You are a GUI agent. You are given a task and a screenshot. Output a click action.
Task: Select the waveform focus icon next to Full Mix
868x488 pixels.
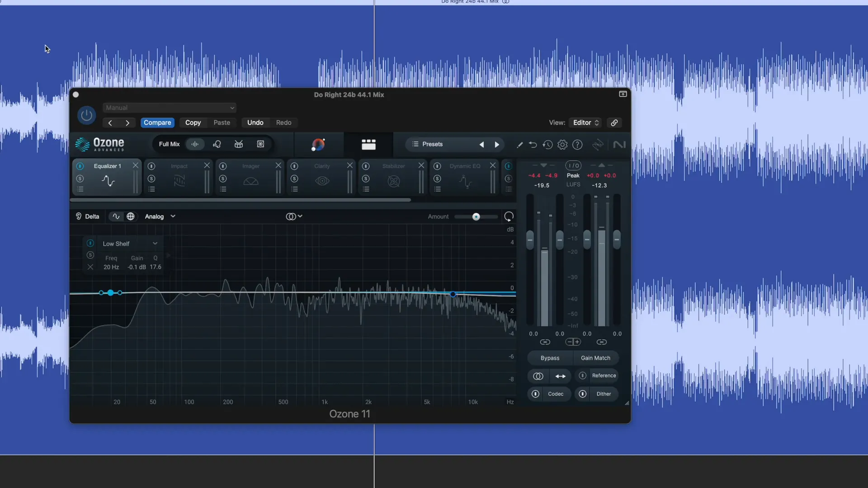[195, 144]
